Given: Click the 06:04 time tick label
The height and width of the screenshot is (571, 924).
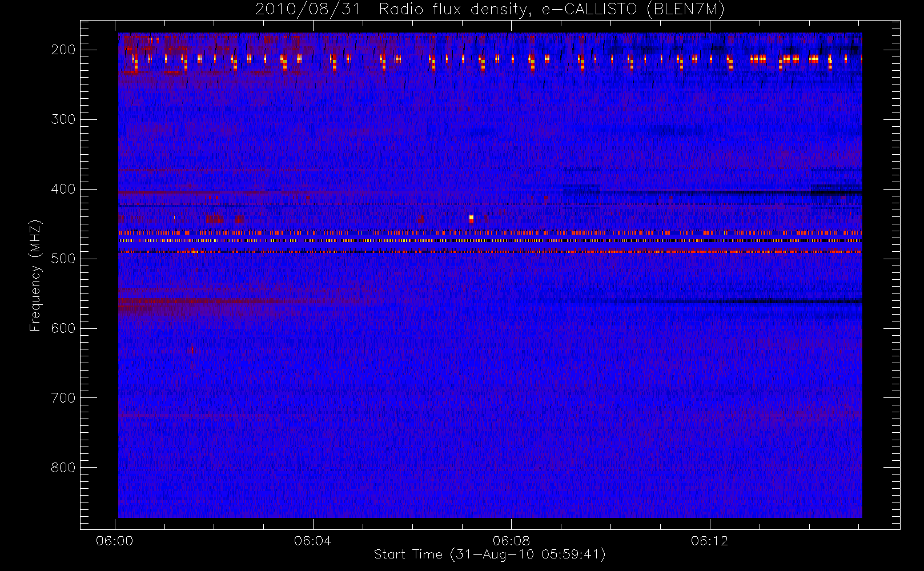Looking at the screenshot, I should pos(313,541).
